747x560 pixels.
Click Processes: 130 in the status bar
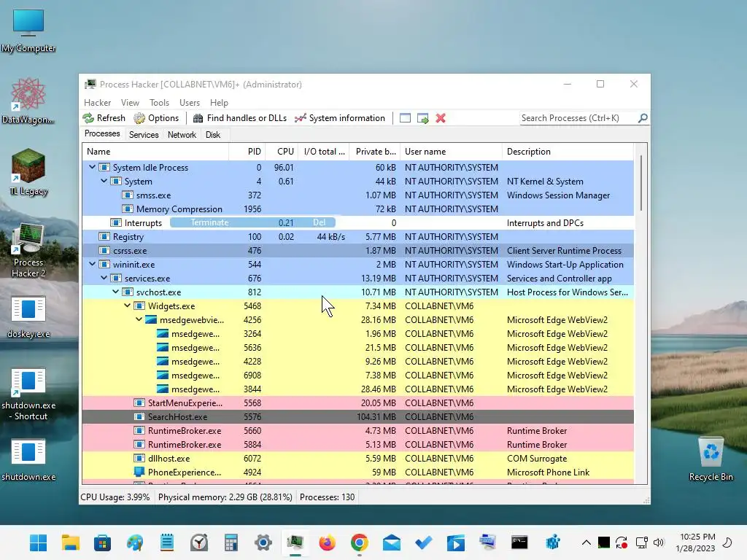coord(328,497)
